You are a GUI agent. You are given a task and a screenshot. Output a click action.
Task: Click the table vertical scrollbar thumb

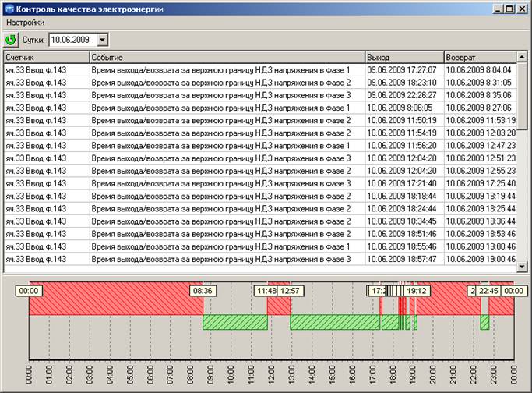click(522, 96)
